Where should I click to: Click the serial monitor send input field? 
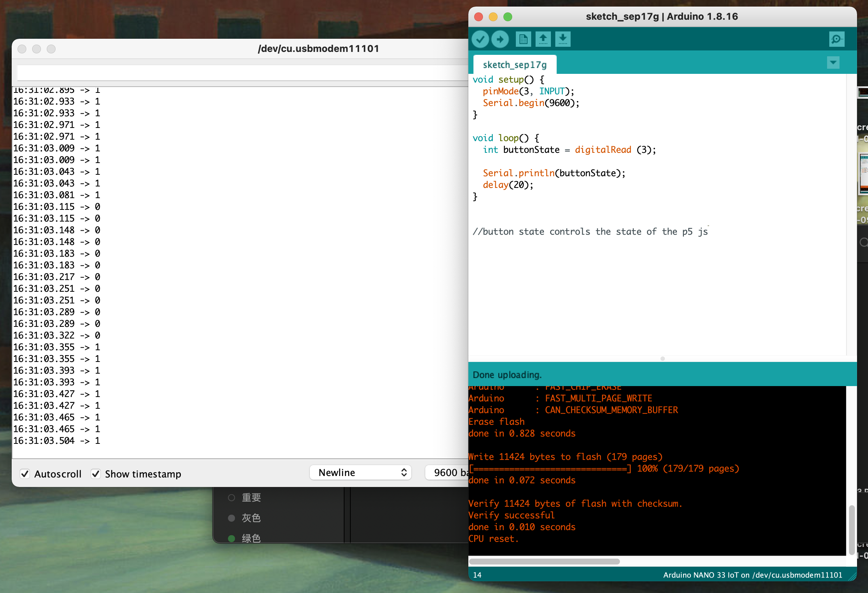click(x=243, y=73)
